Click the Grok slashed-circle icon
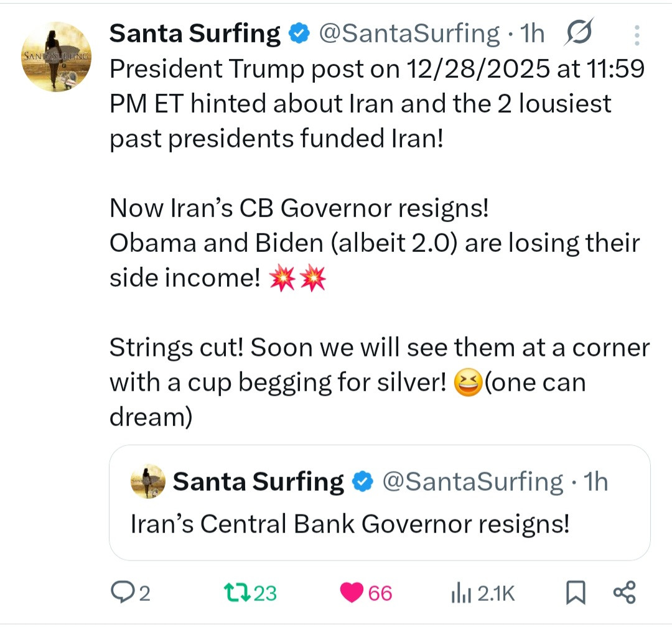 (x=579, y=34)
